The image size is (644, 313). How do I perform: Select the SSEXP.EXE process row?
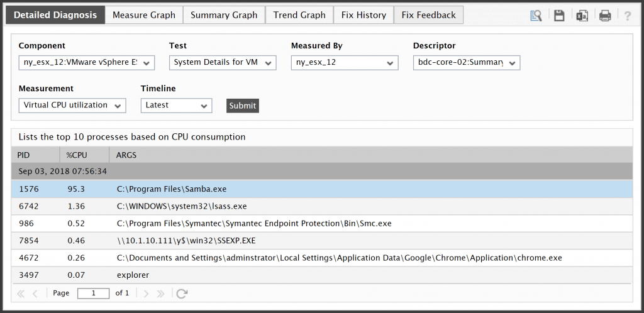pos(322,241)
